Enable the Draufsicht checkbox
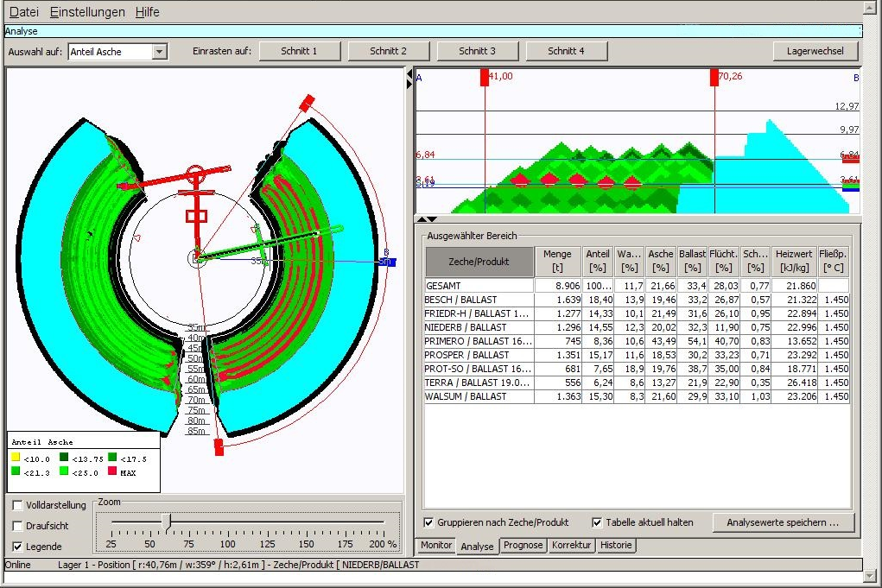Viewport: 882px width, 588px height. (x=17, y=526)
